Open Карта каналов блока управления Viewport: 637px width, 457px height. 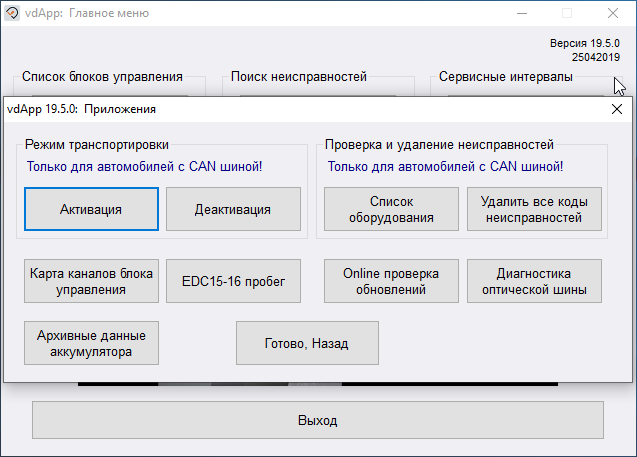pyautogui.click(x=91, y=282)
